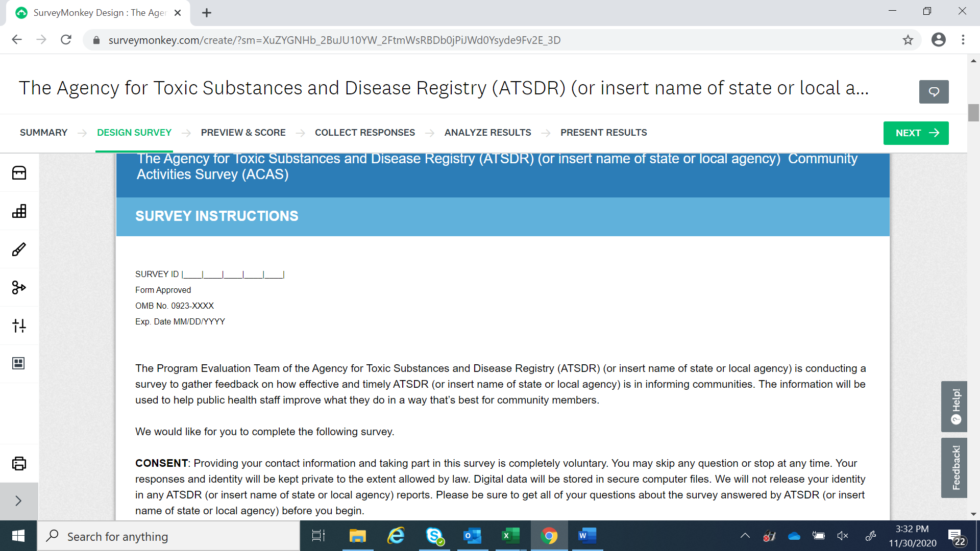The height and width of the screenshot is (551, 980).
Task: Bookmark this page with the star
Action: 908,40
